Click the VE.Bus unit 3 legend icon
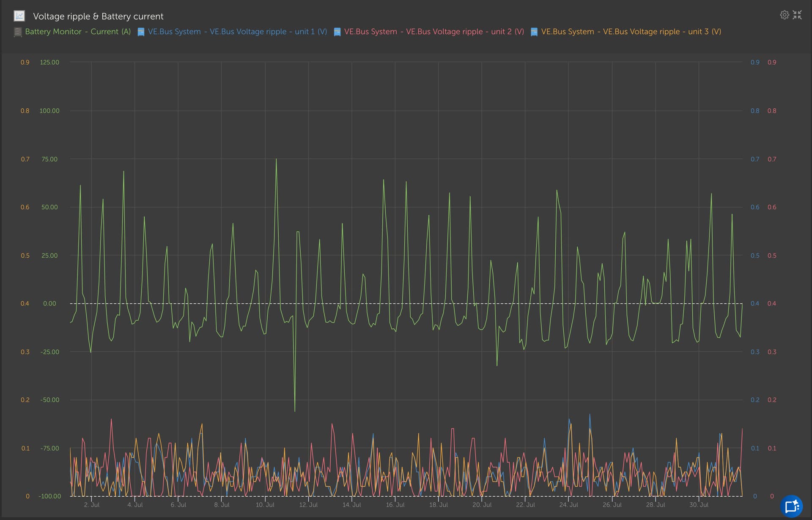Screen dimensions: 812x520 (x=534, y=32)
